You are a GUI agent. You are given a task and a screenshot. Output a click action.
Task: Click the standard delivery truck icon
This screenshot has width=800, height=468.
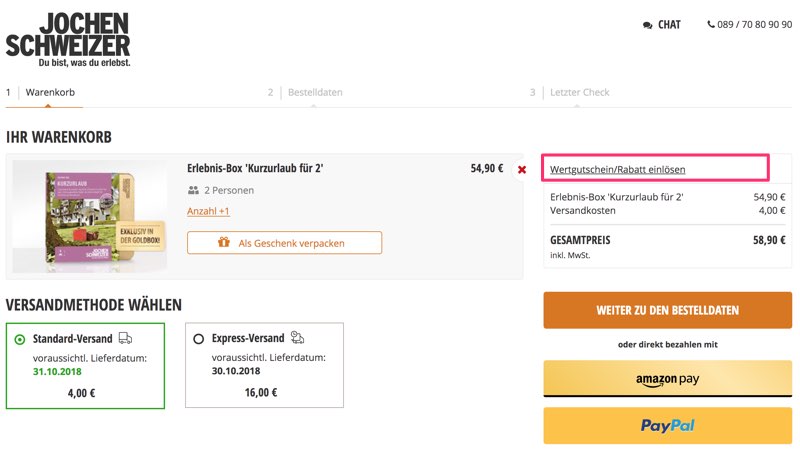point(125,338)
